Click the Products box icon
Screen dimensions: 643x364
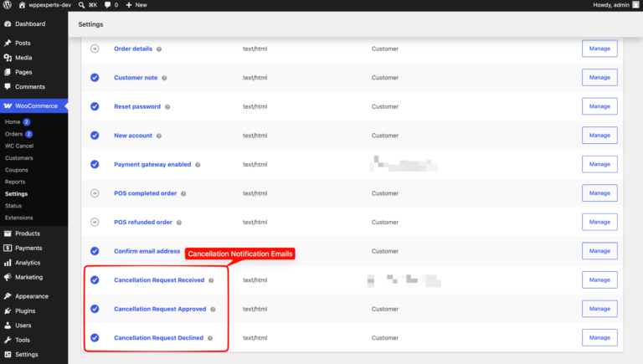click(8, 233)
